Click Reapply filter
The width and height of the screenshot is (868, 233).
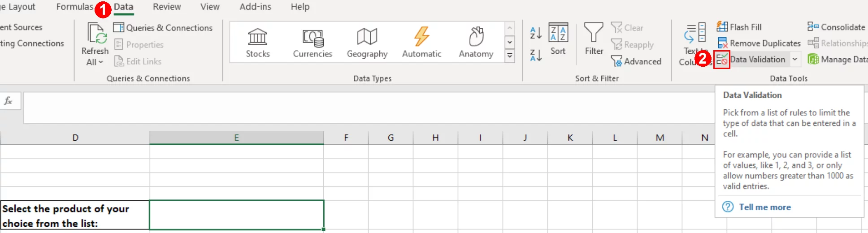tap(633, 44)
